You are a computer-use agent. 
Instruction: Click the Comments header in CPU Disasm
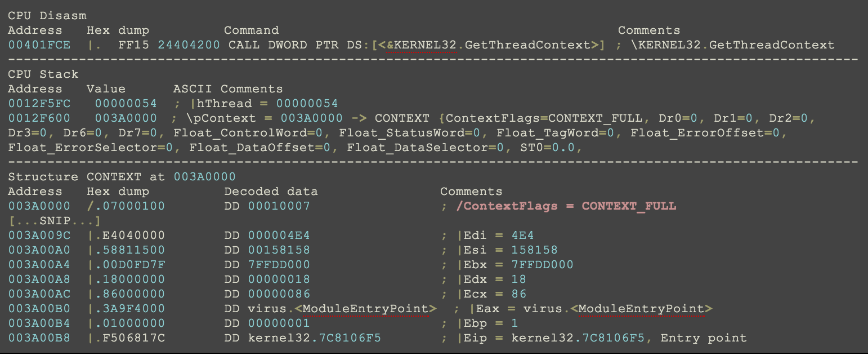(x=648, y=30)
